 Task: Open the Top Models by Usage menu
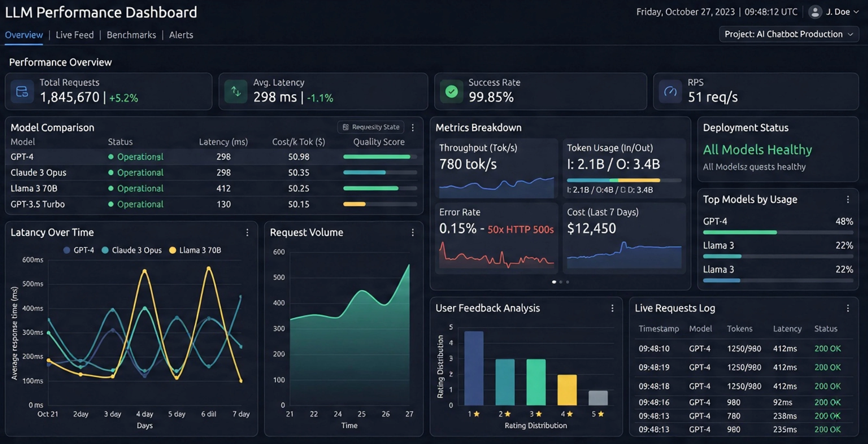[x=849, y=199]
